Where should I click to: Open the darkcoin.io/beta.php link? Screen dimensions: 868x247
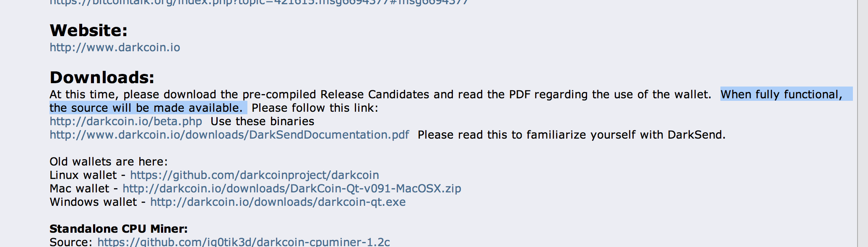[126, 121]
